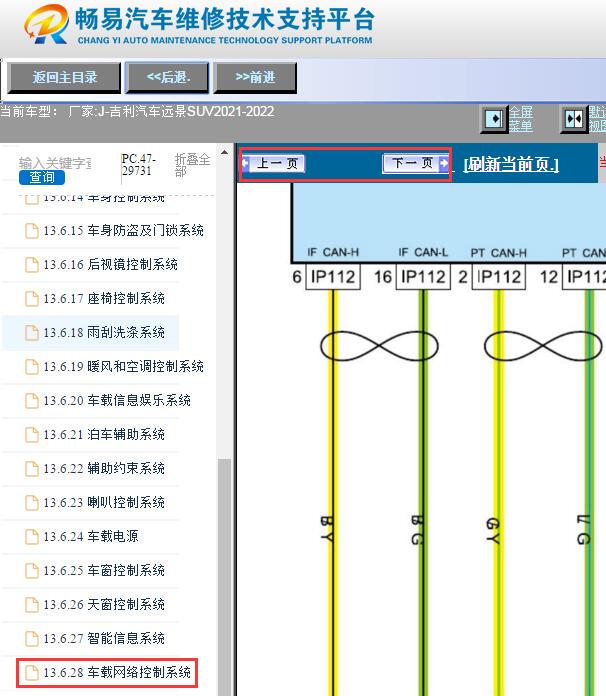Click page icon beside 13.6.26
Image resolution: width=606 pixels, height=696 pixels.
(x=32, y=605)
